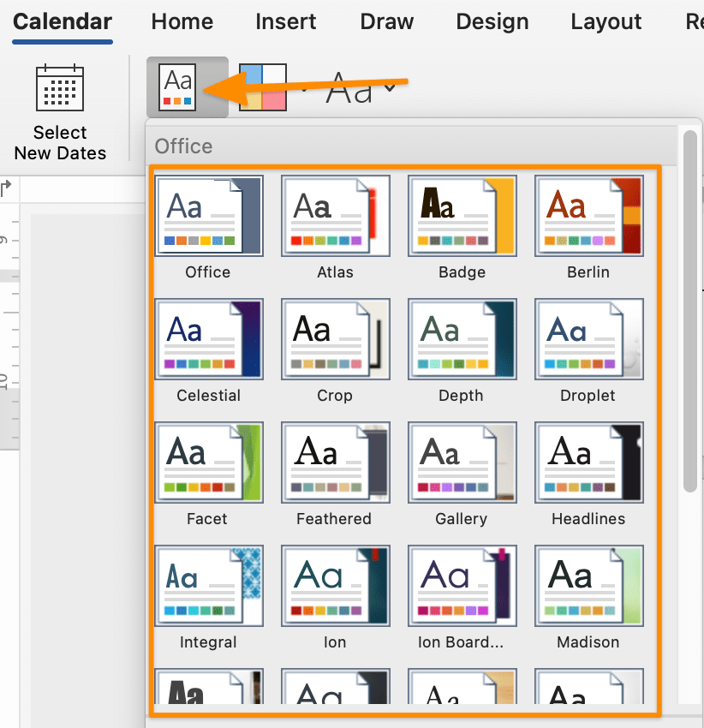Viewport: 704px width, 728px height.
Task: Open the Insert tab
Action: click(285, 21)
